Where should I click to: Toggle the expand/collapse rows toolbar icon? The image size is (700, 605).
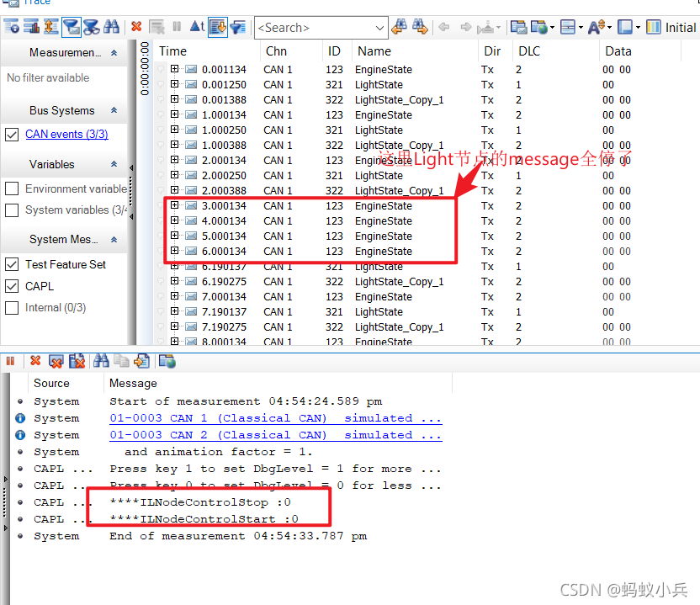[x=50, y=27]
